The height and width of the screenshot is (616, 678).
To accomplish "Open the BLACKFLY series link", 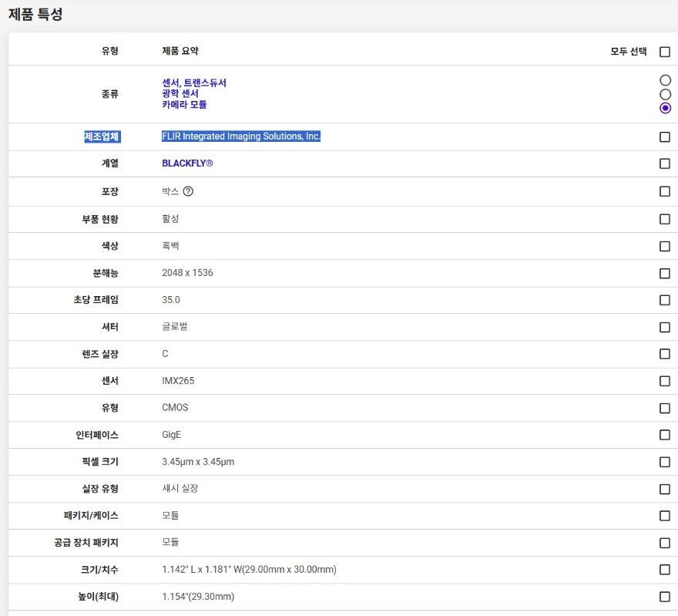I will 187,163.
